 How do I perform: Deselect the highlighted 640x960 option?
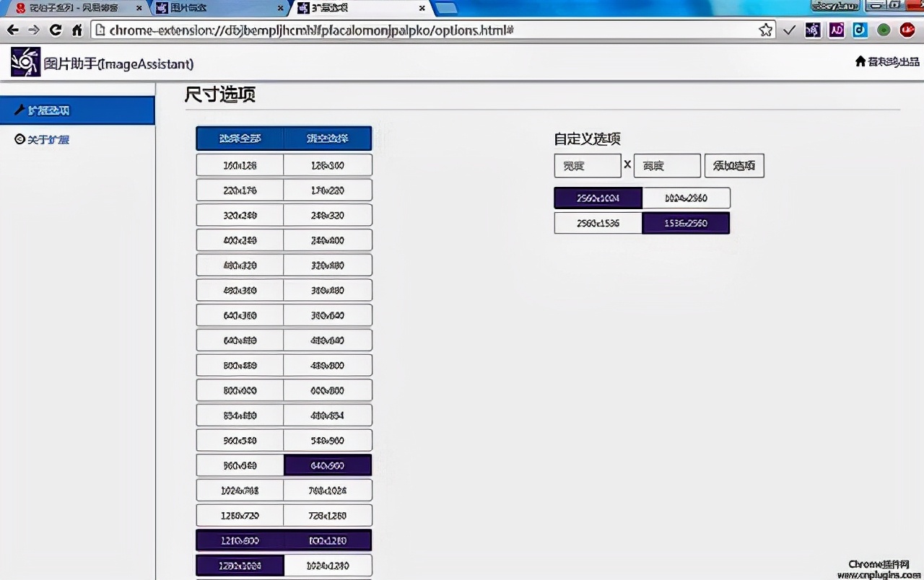[x=328, y=465]
